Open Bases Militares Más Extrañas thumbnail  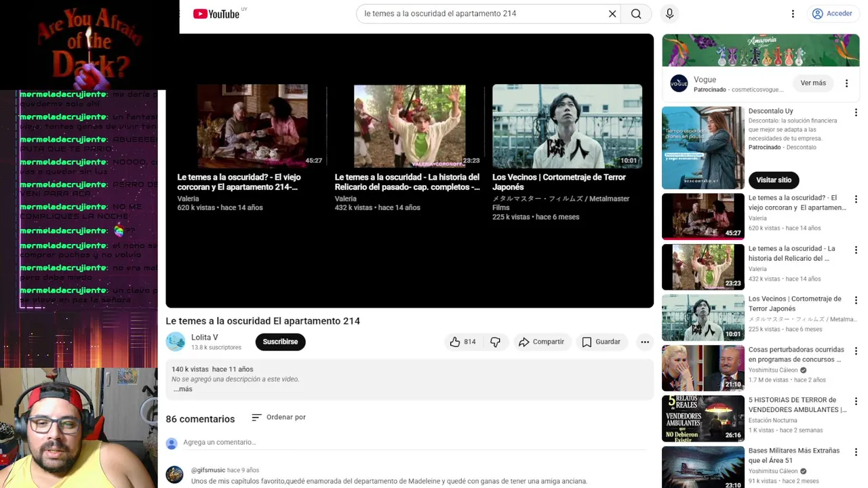(x=703, y=467)
